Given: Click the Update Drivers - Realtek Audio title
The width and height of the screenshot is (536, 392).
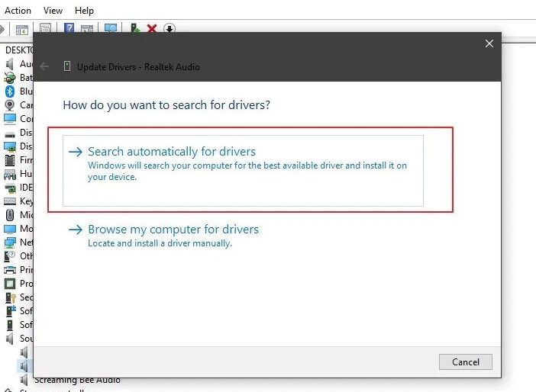Looking at the screenshot, I should [138, 66].
